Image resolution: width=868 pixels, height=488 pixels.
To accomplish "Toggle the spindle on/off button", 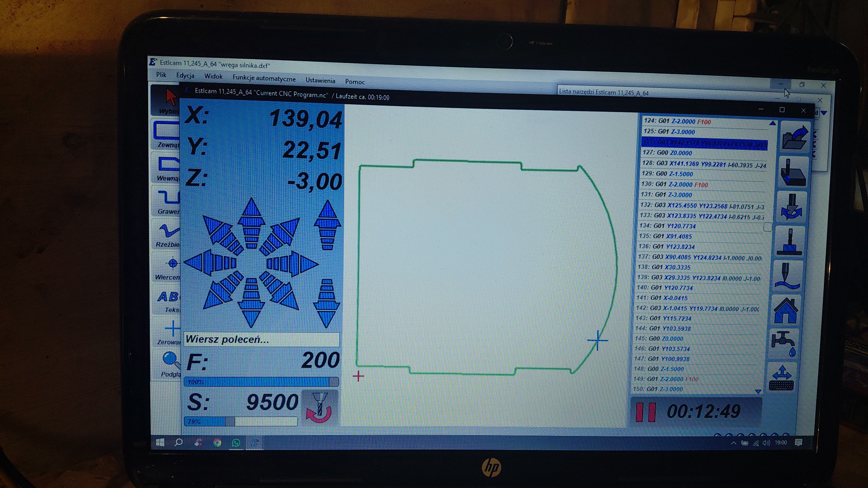I will [319, 408].
